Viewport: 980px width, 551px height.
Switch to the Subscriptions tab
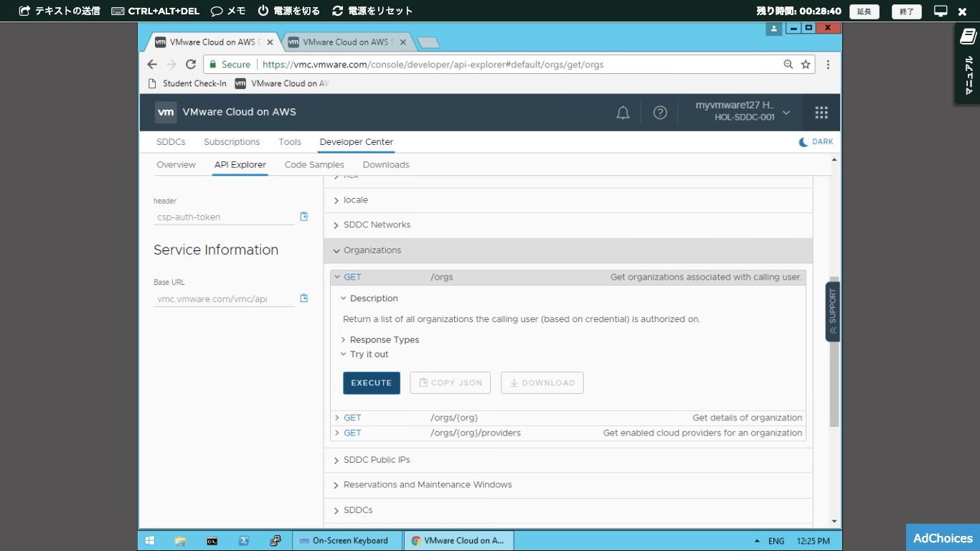(x=232, y=142)
